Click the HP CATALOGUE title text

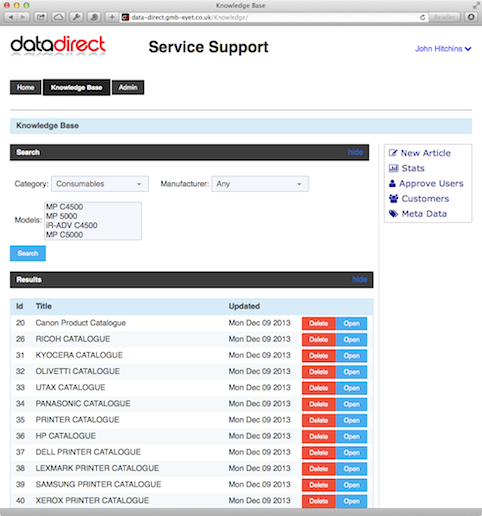pyautogui.click(x=66, y=436)
